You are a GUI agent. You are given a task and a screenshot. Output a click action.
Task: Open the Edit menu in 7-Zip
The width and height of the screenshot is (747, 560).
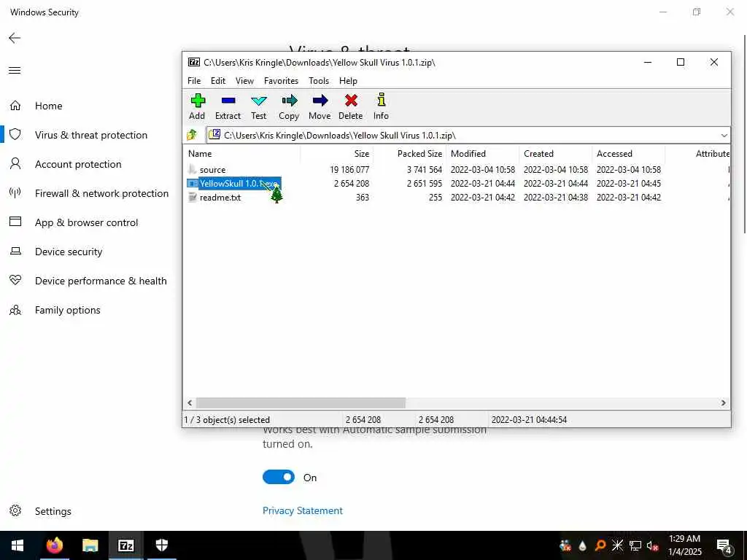click(x=218, y=81)
